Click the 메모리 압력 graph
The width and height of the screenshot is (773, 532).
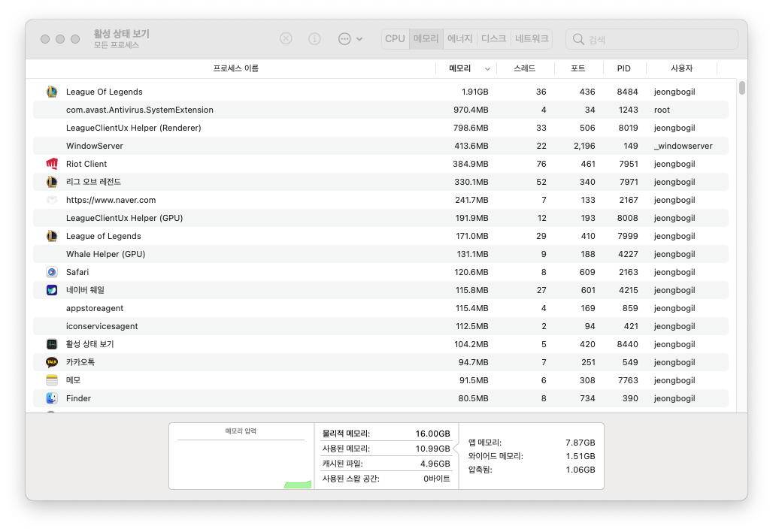pos(241,456)
